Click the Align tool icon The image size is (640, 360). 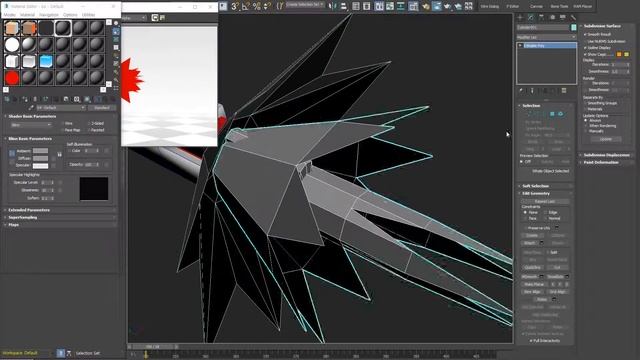pyautogui.click(x=344, y=6)
